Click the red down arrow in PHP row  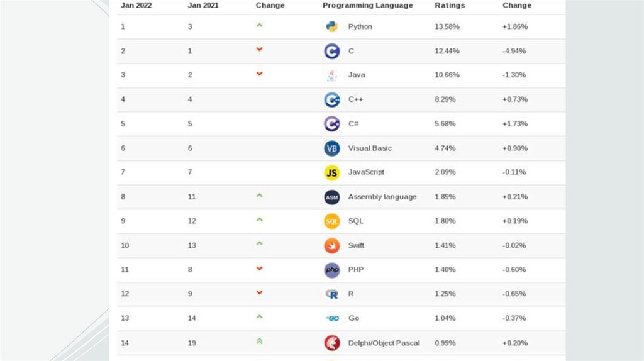pyautogui.click(x=259, y=269)
